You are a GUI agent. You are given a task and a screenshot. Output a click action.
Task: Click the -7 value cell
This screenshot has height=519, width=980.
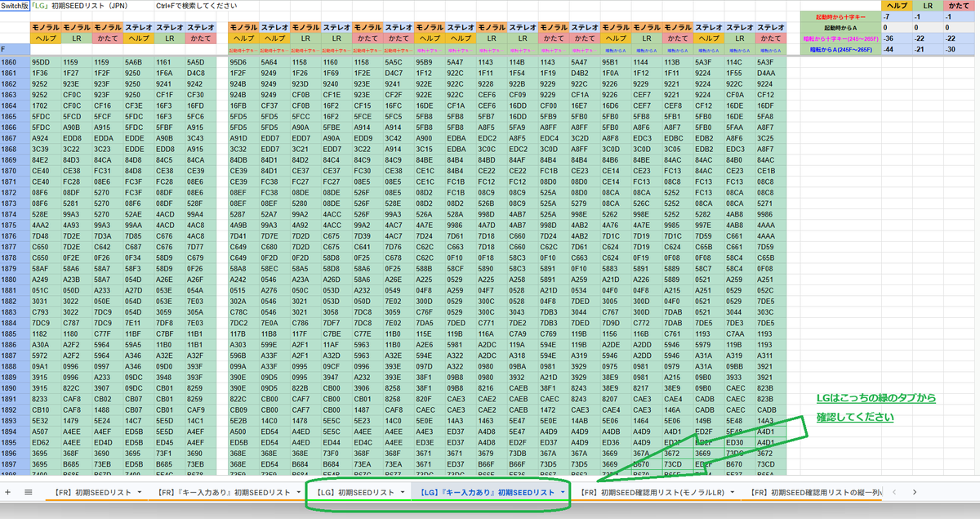click(x=897, y=16)
